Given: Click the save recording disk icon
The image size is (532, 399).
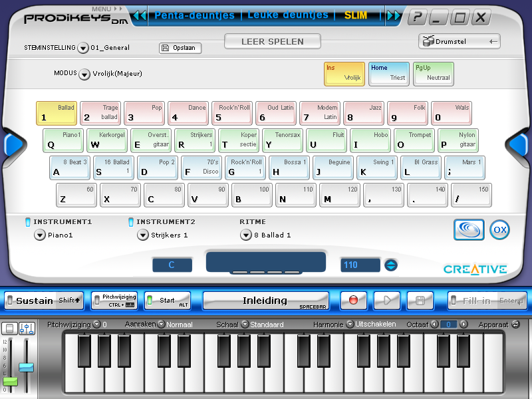Looking at the screenshot, I should click(x=420, y=301).
